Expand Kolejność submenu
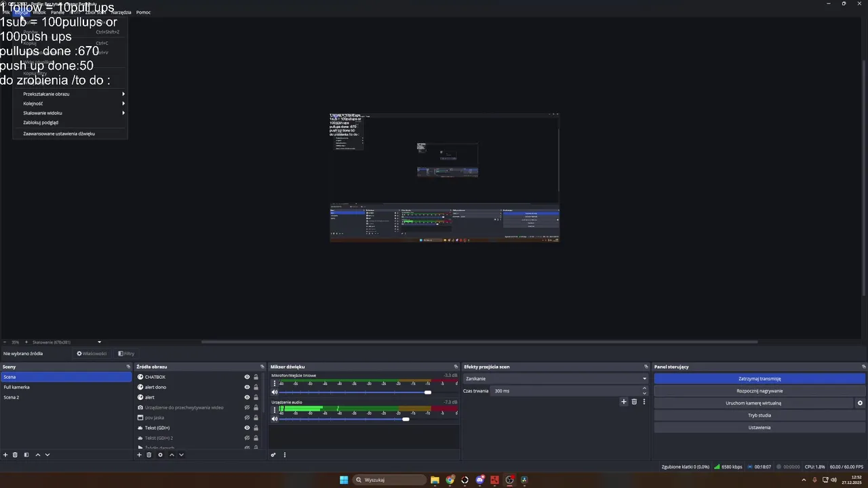Screen dimensions: 868x488 click(x=73, y=104)
